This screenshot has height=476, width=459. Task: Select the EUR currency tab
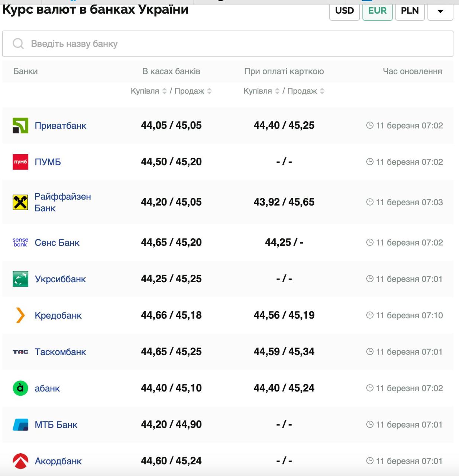pyautogui.click(x=377, y=11)
